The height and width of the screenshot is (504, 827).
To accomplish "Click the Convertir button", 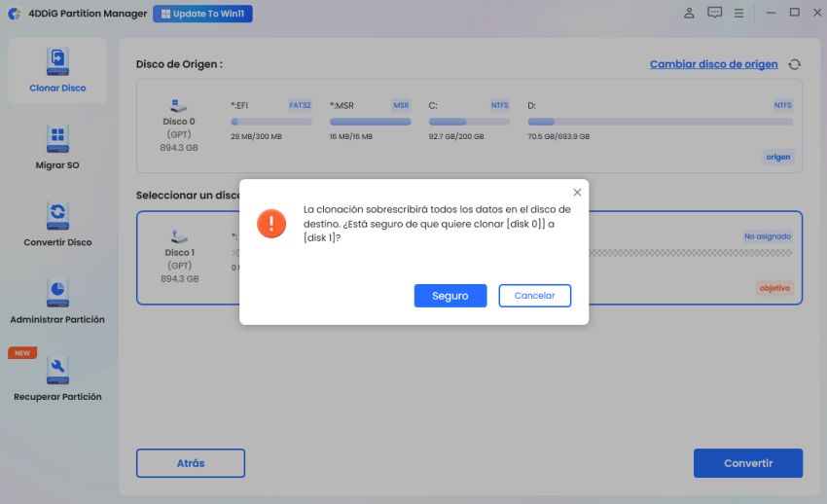I will (748, 463).
